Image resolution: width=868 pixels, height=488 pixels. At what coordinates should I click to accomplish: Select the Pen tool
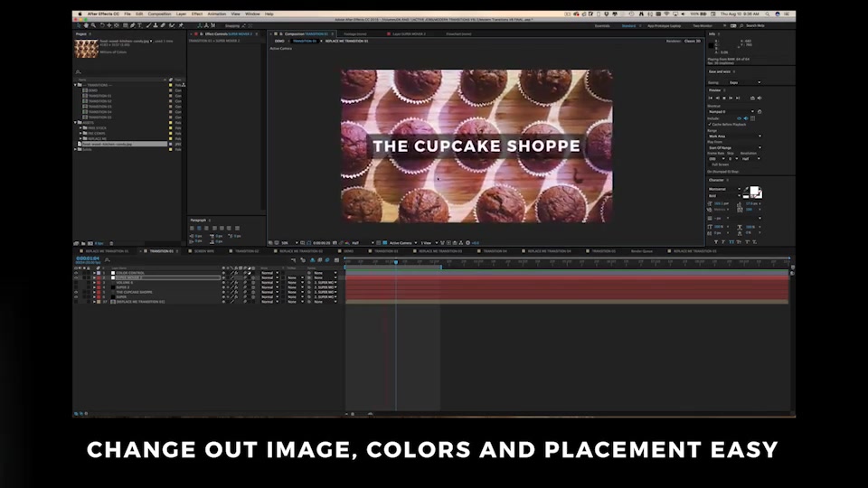coord(132,25)
